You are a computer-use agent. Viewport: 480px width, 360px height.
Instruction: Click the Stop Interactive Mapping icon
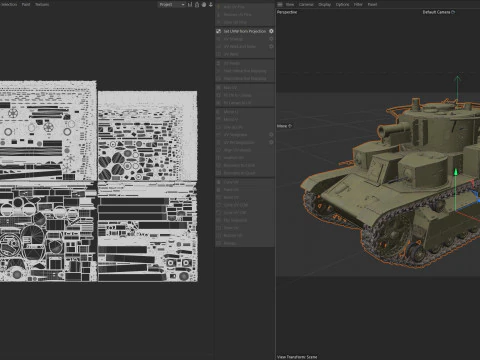pyautogui.click(x=219, y=79)
